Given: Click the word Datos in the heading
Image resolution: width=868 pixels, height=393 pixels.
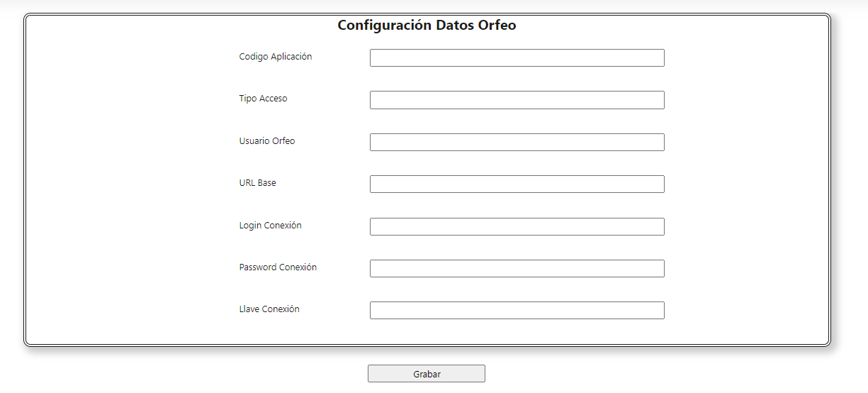Looking at the screenshot, I should [x=456, y=26].
